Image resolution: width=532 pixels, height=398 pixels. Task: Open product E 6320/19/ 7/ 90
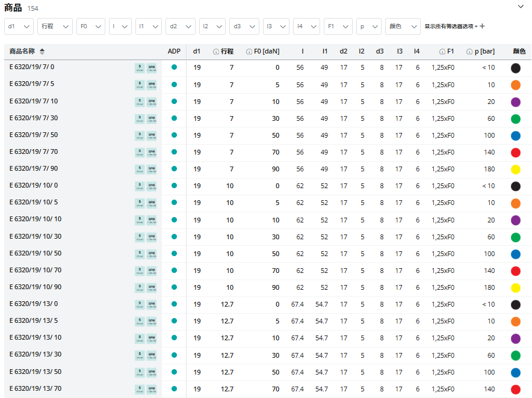34,168
